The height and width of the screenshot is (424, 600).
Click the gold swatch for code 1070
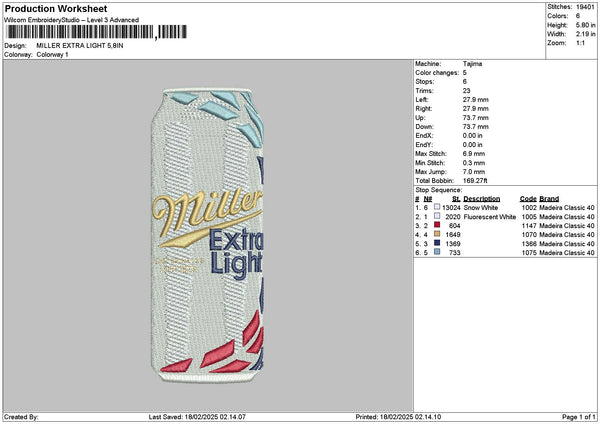(x=437, y=234)
